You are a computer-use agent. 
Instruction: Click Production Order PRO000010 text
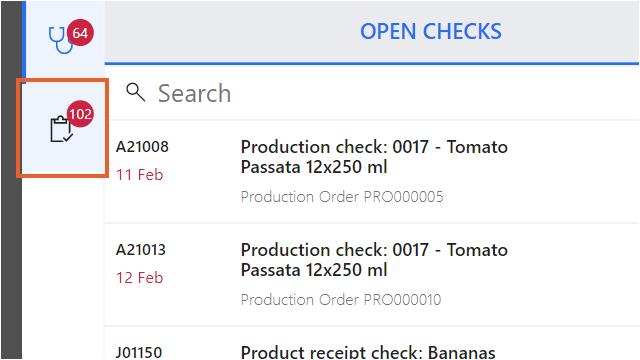341,300
